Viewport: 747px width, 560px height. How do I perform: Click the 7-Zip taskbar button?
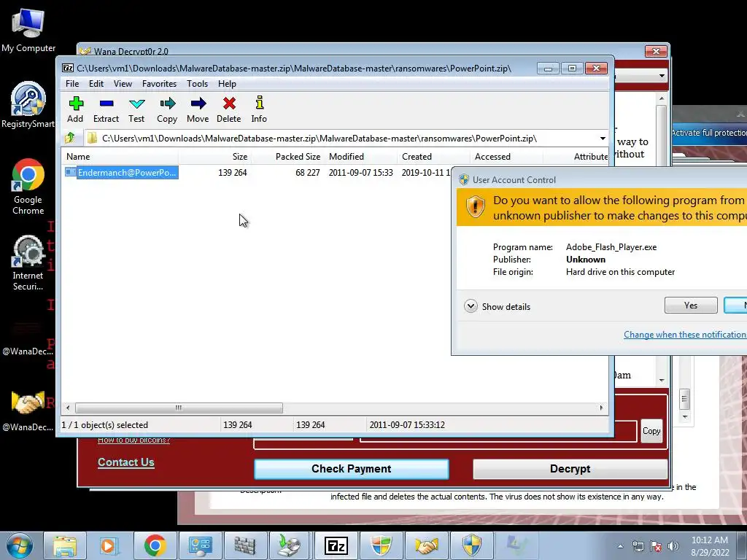coord(336,545)
